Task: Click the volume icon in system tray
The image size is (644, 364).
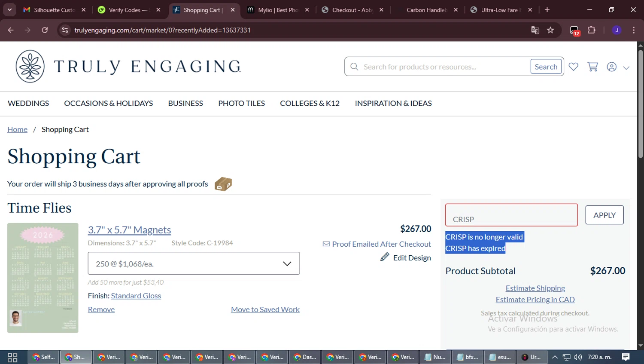Action: click(x=578, y=357)
